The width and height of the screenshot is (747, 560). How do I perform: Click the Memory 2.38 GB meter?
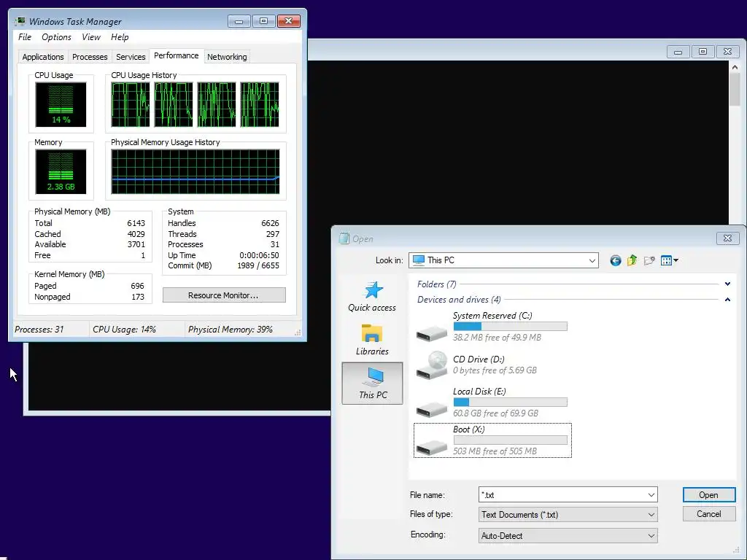point(61,171)
